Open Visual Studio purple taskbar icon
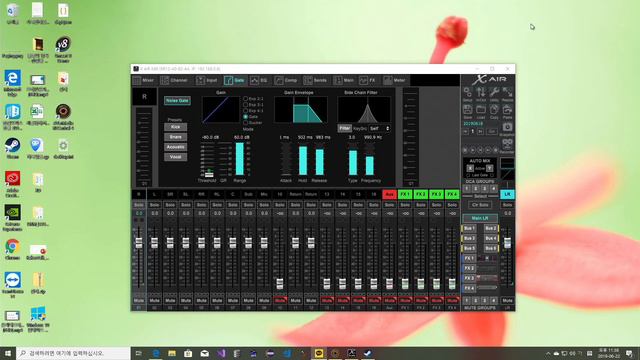 point(221,353)
